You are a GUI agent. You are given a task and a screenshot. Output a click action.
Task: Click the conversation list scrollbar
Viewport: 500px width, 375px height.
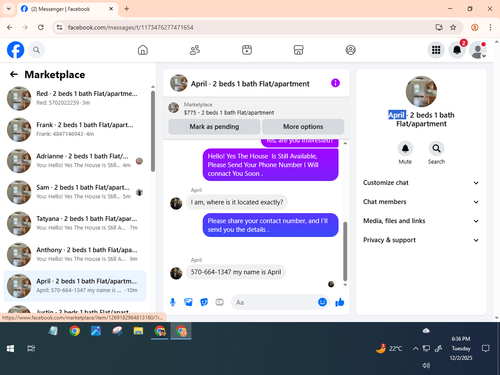(x=153, y=131)
